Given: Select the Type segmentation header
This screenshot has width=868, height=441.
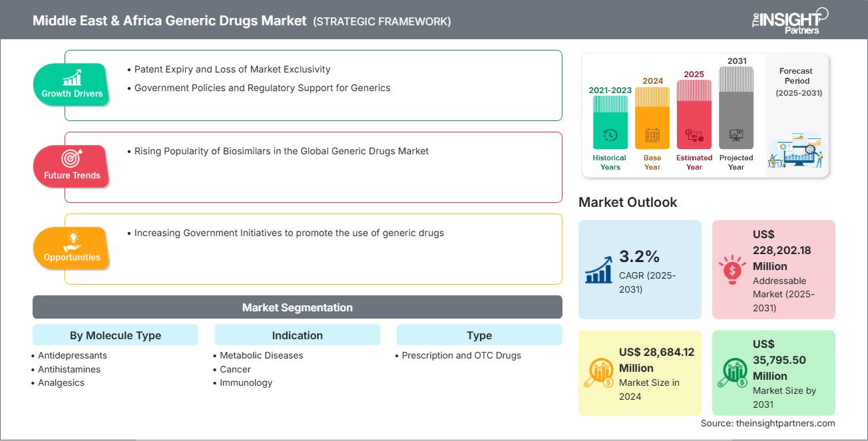Looking at the screenshot, I should [x=479, y=335].
